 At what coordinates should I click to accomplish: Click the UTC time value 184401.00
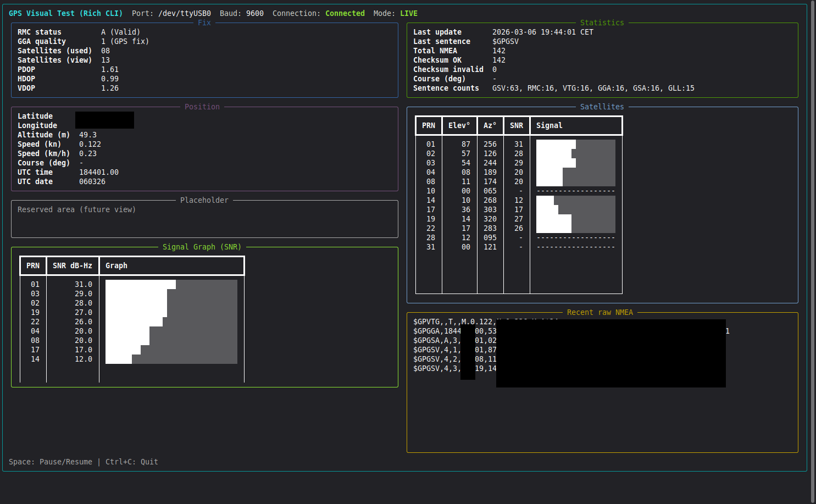point(99,172)
